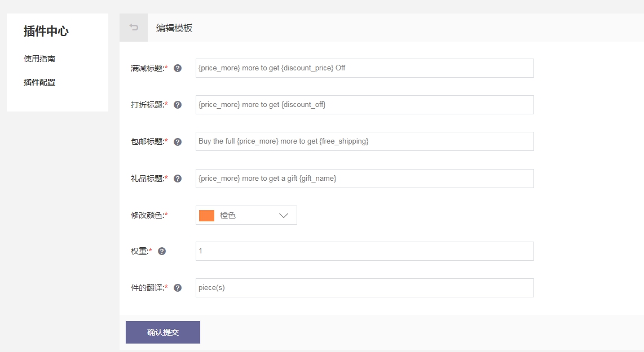Click the 插件中心 sidebar heading

[x=46, y=32]
